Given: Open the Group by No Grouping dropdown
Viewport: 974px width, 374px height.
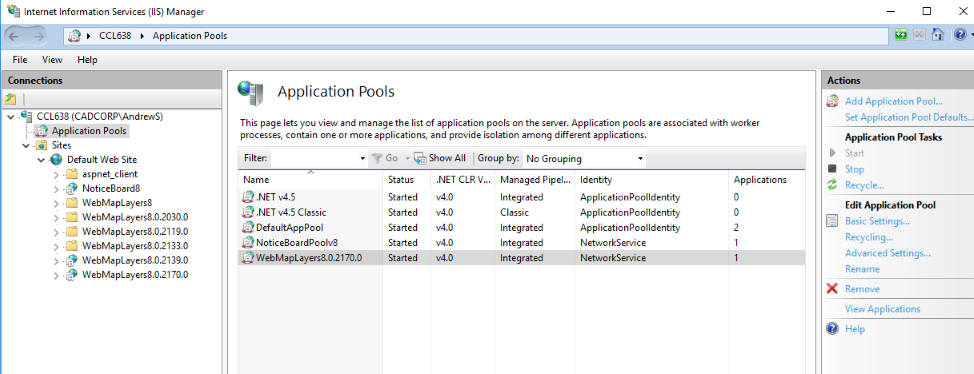Looking at the screenshot, I should click(585, 158).
